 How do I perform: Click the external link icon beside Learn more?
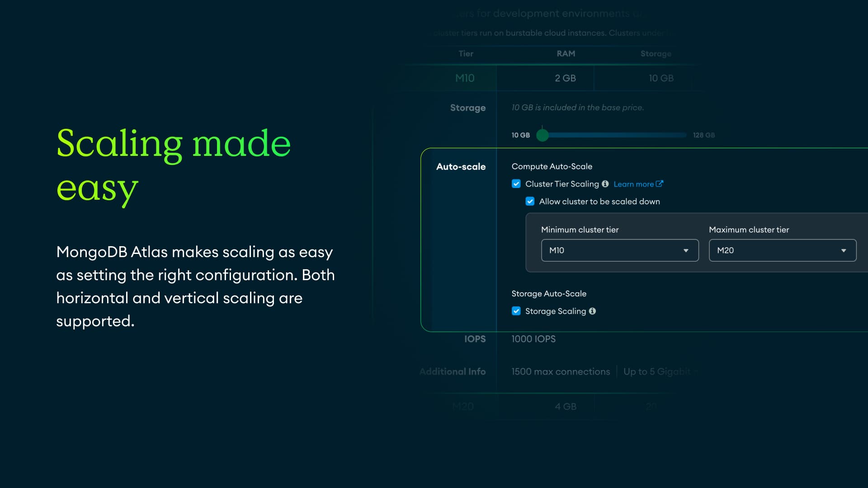tap(660, 183)
